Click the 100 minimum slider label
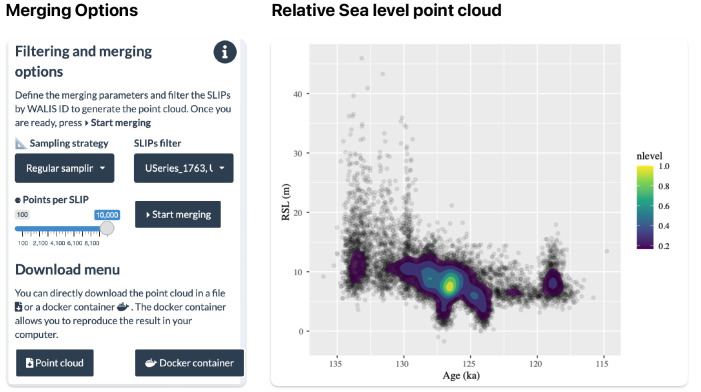 tap(22, 215)
